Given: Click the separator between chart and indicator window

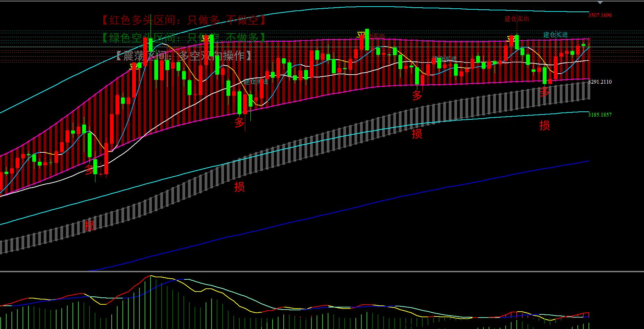Looking at the screenshot, I should [322, 271].
